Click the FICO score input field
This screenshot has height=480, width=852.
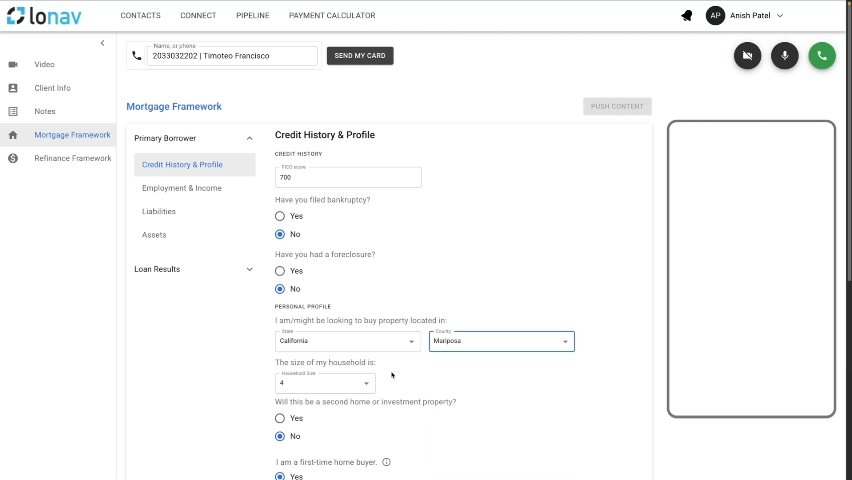click(x=348, y=177)
